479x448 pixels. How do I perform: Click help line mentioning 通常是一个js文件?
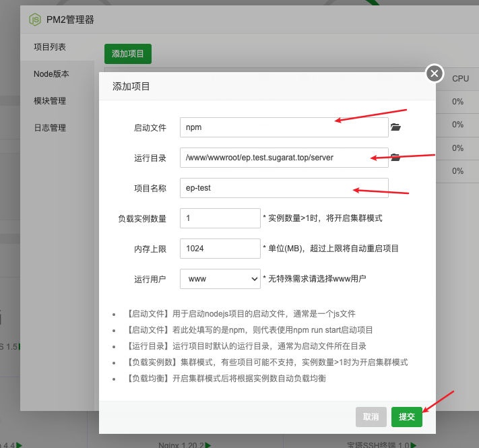[x=241, y=314]
